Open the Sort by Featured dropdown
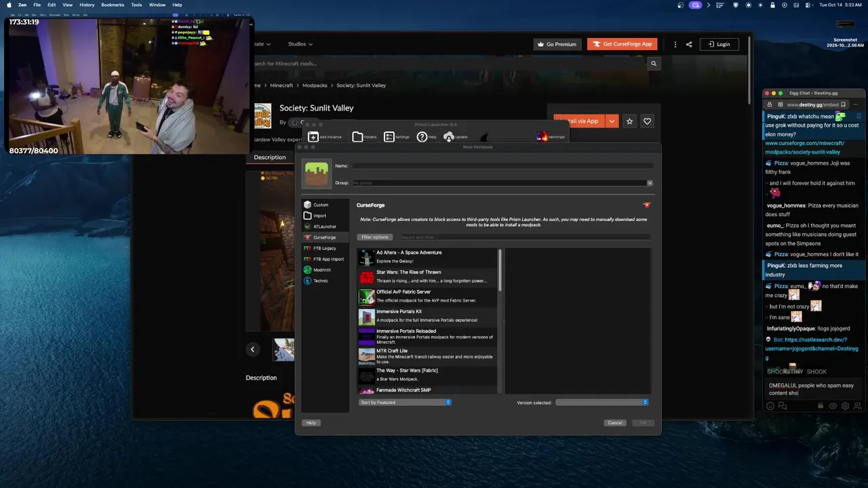The image size is (868, 488). tap(405, 403)
